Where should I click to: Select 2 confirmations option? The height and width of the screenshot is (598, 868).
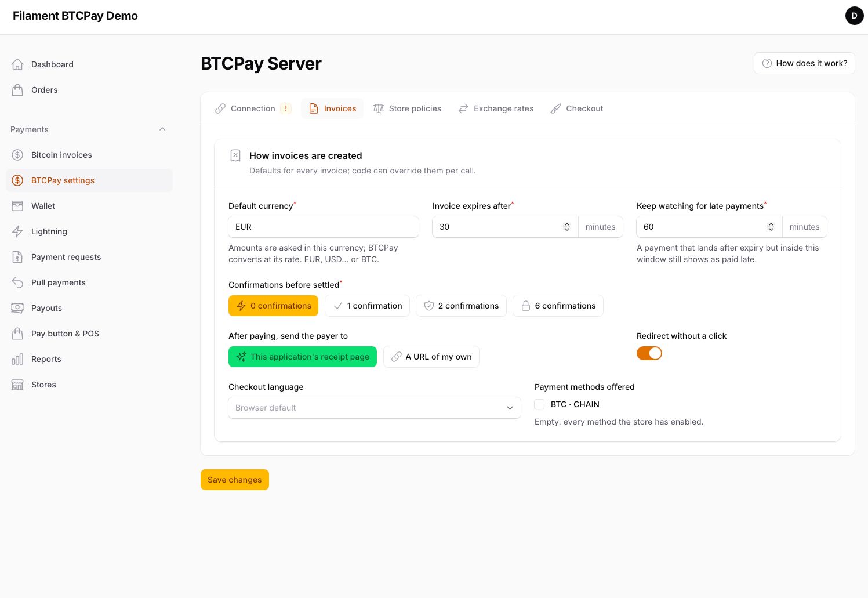(x=461, y=306)
